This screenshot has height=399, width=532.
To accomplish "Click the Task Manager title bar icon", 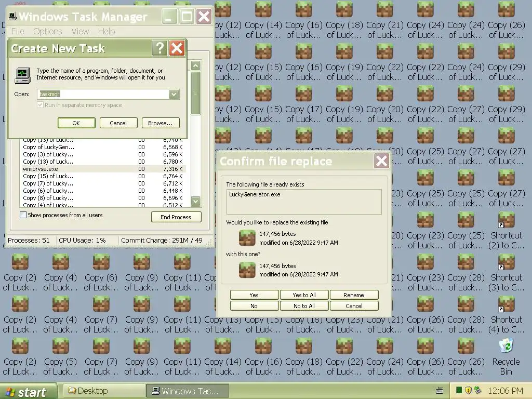I will point(12,16).
